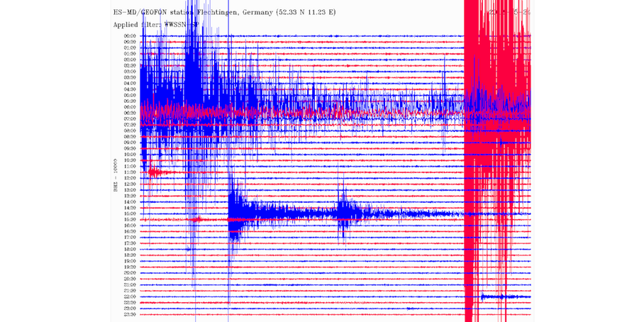Click the 18:00 time label
This screenshot has width=644, height=322.
130,249
